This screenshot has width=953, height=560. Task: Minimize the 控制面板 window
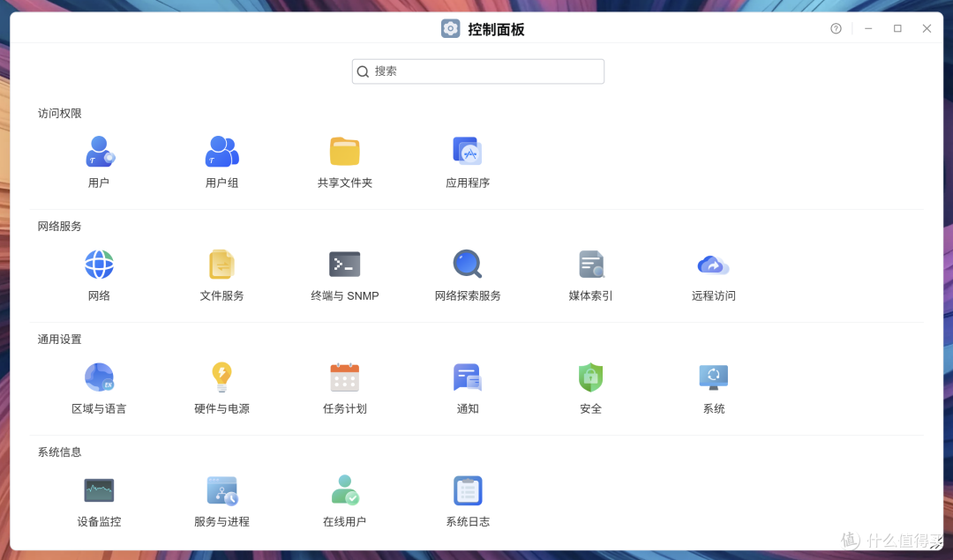coord(868,28)
